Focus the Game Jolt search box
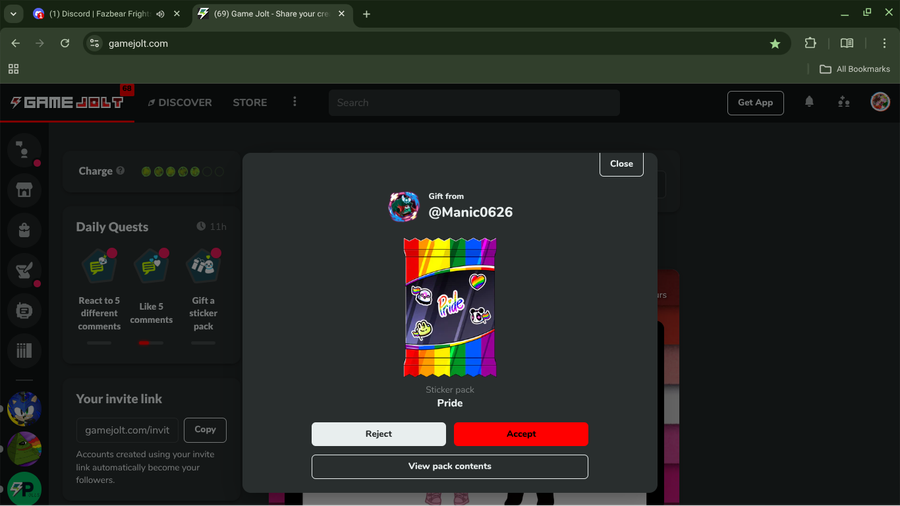This screenshot has height=506, width=900. pyautogui.click(x=474, y=103)
